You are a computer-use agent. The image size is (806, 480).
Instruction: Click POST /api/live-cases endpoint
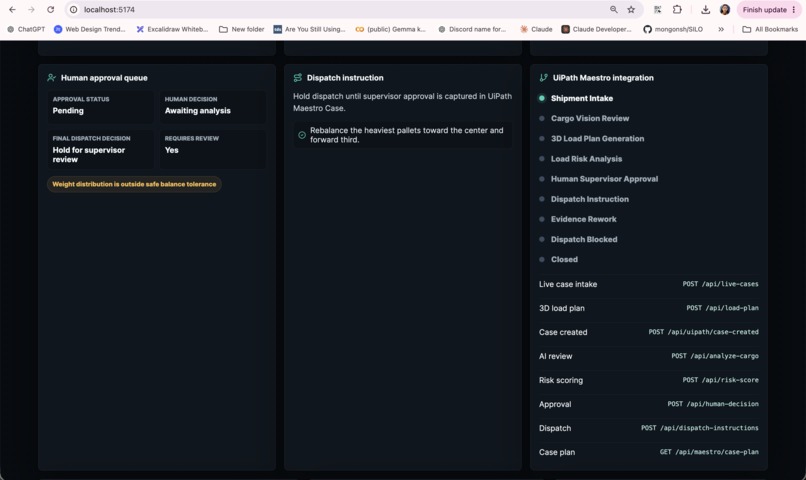pyautogui.click(x=720, y=284)
